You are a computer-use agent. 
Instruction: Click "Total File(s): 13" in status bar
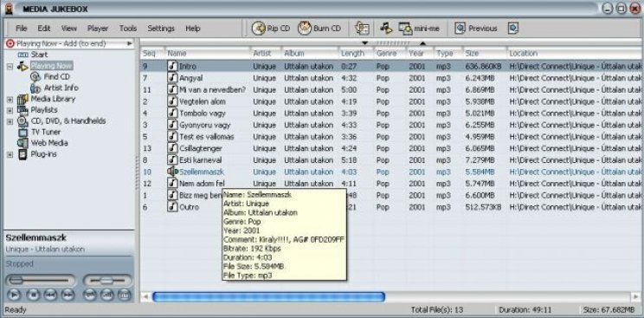[437, 310]
